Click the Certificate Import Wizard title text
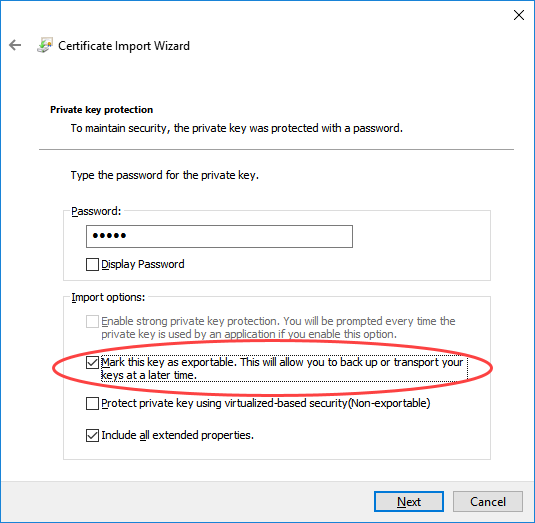Screen dimensions: 535x523 (124, 46)
